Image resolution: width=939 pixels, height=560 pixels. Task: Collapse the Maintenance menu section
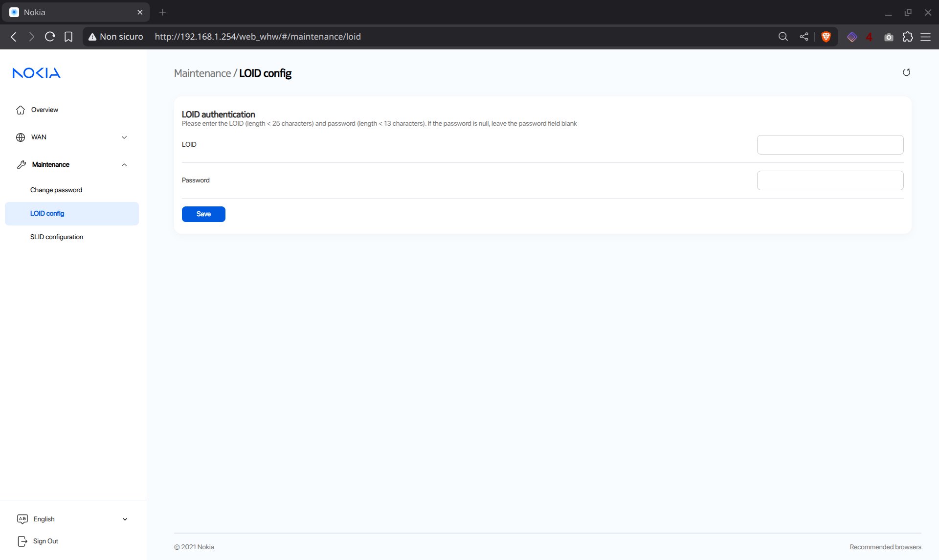point(124,165)
